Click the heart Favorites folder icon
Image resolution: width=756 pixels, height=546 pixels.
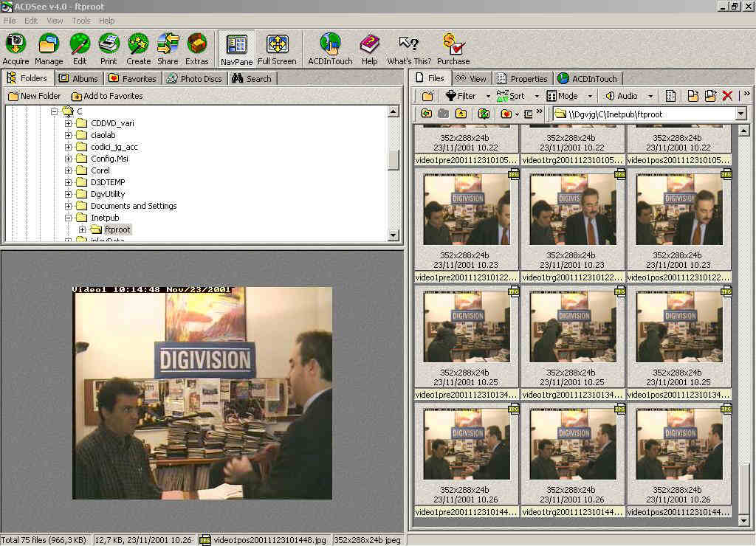506,114
